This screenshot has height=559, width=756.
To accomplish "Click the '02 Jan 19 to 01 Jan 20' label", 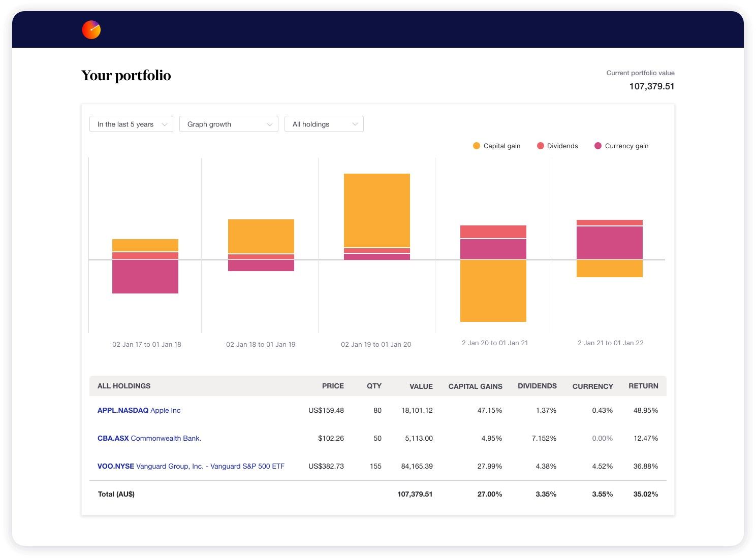I will [376, 344].
